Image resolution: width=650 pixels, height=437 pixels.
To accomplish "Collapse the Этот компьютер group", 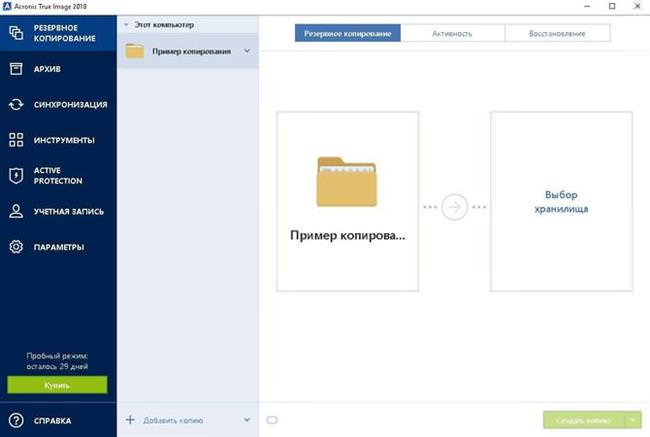I will tap(126, 25).
